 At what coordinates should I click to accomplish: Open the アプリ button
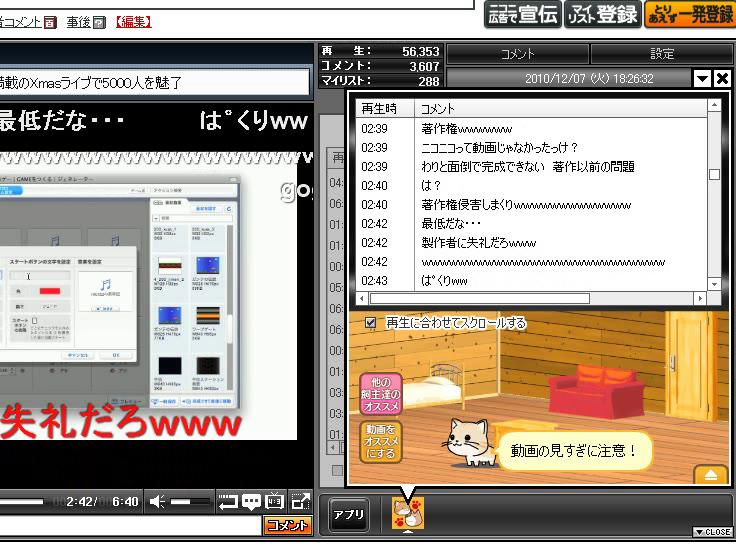(349, 515)
